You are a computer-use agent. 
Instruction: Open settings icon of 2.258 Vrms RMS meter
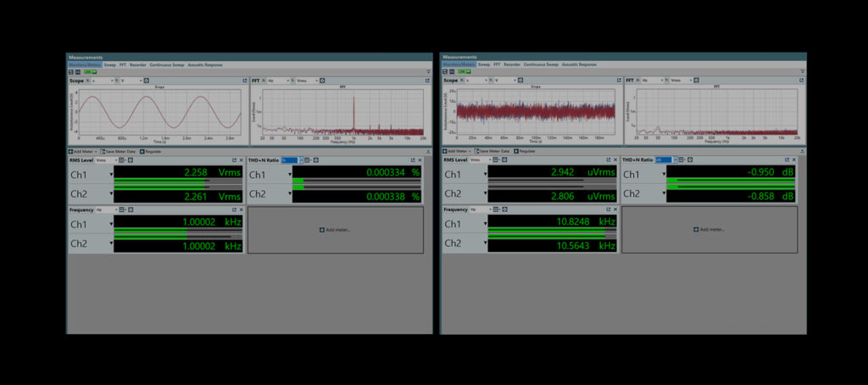[x=130, y=160]
